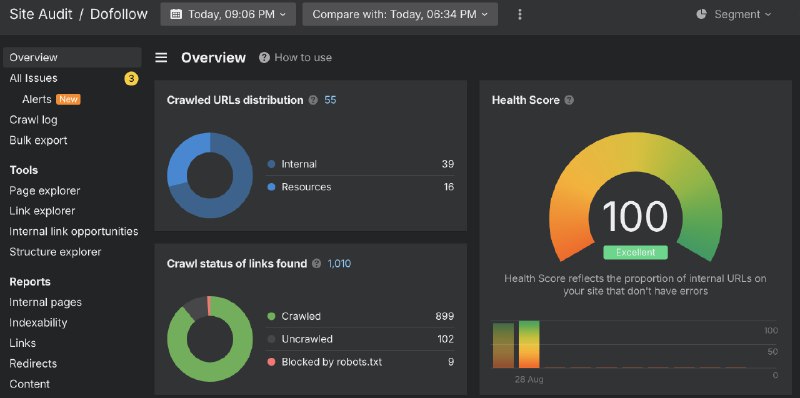Open Page explorer tool
This screenshot has width=800, height=398.
pos(45,191)
